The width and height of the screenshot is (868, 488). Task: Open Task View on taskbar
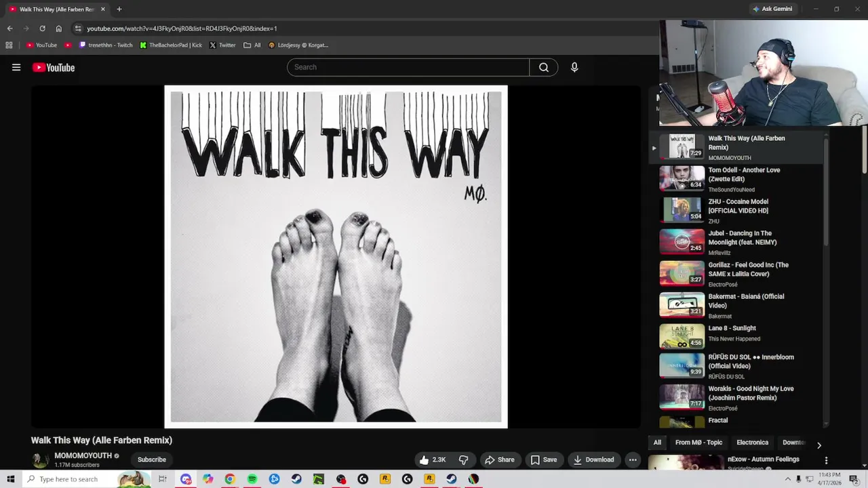163,479
